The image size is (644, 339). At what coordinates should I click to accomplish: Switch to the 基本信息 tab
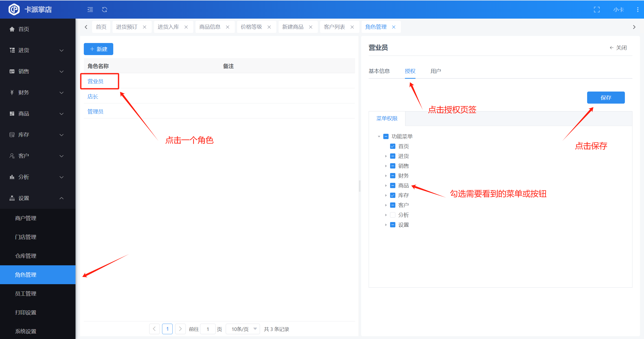coord(379,71)
